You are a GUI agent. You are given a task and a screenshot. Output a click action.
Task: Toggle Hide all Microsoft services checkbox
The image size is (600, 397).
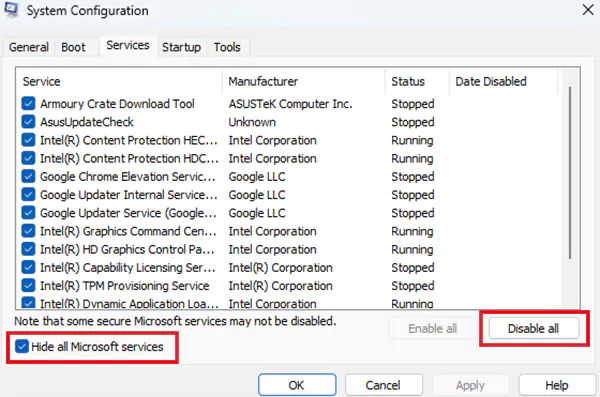point(22,346)
